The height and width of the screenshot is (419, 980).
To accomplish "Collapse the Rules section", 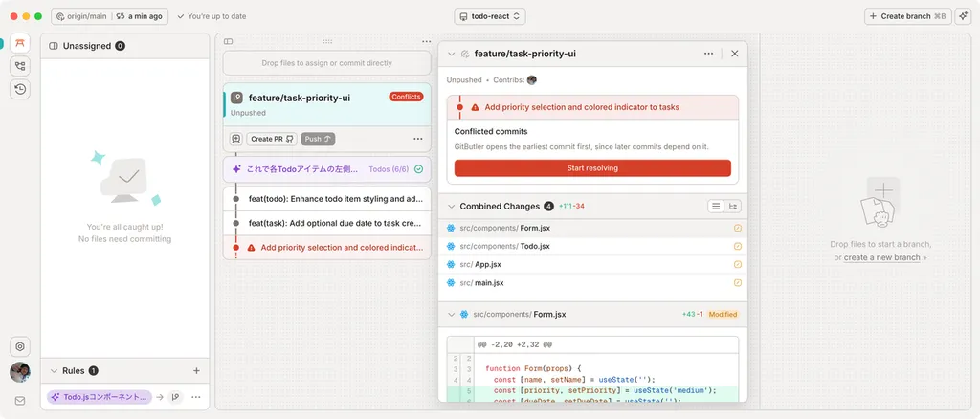I will point(54,370).
